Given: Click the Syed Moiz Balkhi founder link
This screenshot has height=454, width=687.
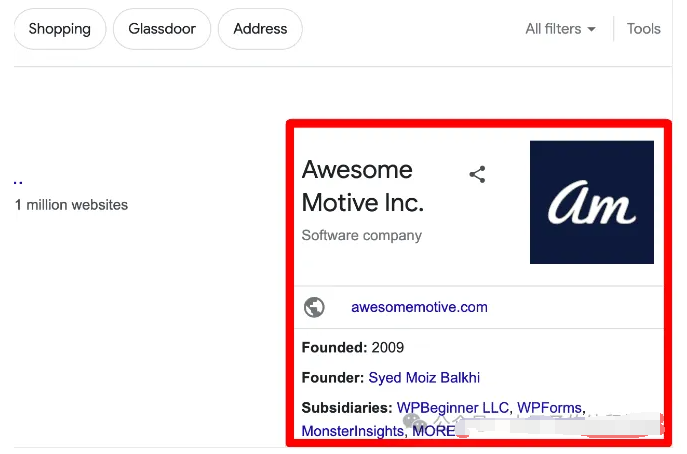Looking at the screenshot, I should click(424, 377).
